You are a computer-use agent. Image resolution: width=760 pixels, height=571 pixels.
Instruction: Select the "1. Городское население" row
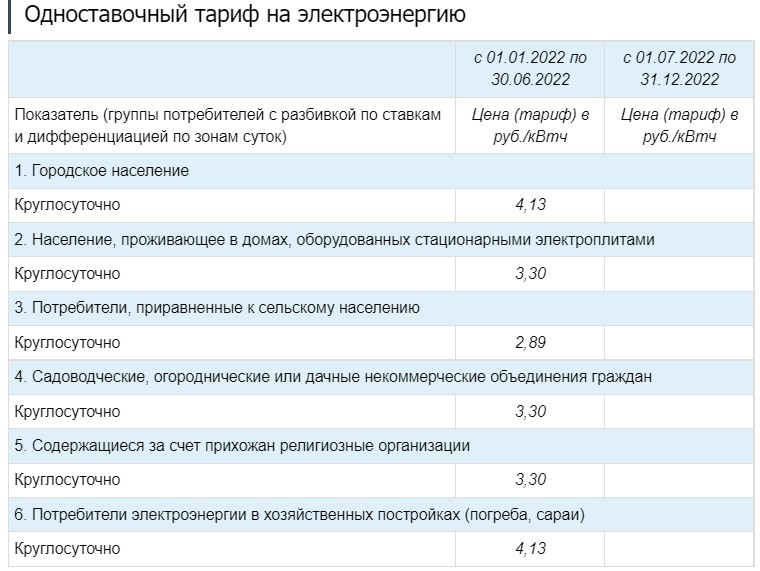(102, 171)
